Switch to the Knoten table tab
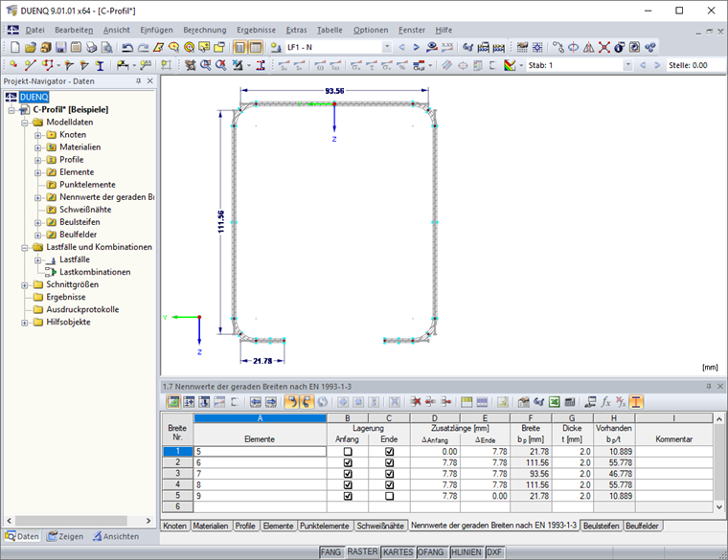Image resolution: width=728 pixels, height=560 pixels. [x=174, y=526]
